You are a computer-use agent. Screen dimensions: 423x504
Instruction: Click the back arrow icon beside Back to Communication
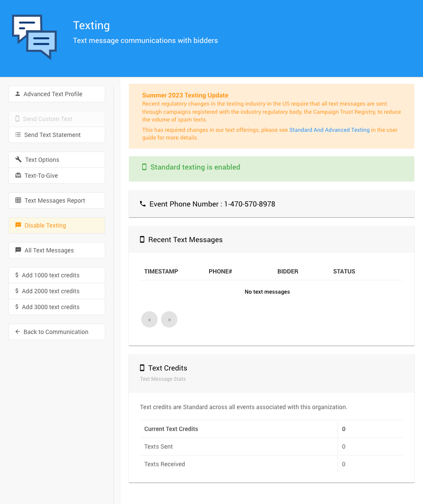point(18,332)
